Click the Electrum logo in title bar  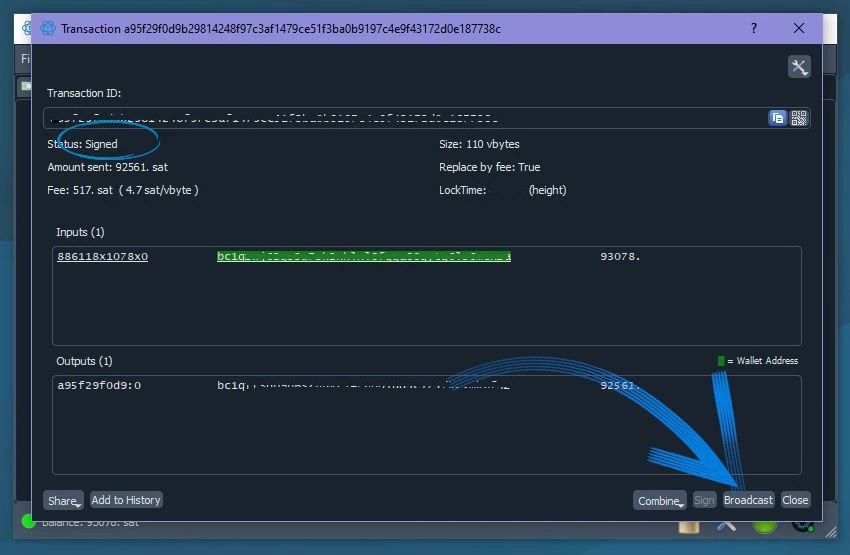48,29
